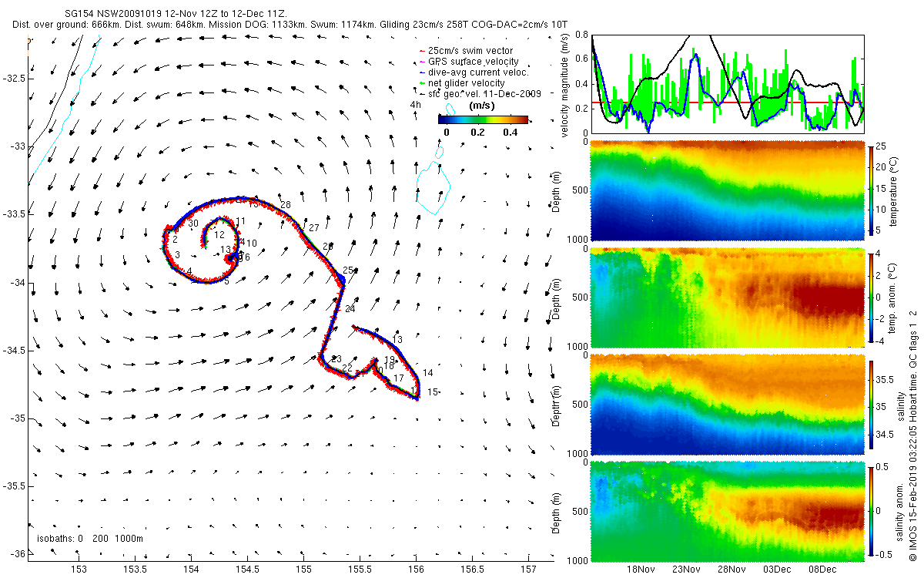Click the '28Nov' date tick label
This screenshot has width=924, height=578.
tap(731, 570)
